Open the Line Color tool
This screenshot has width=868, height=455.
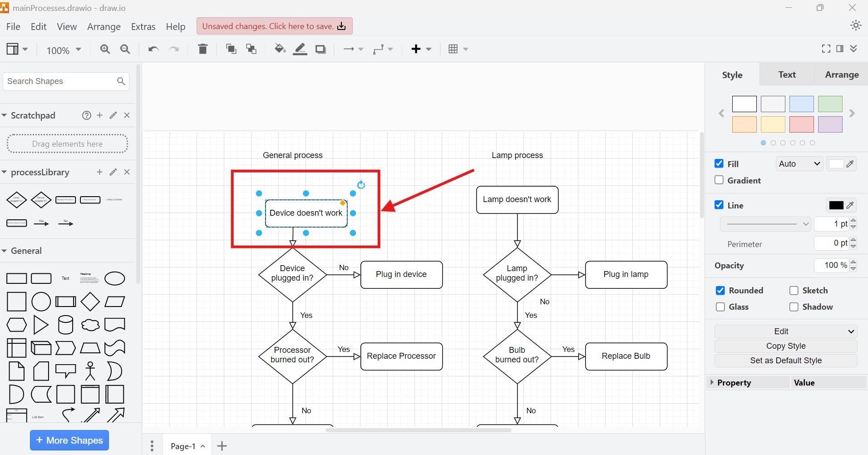pyautogui.click(x=300, y=49)
